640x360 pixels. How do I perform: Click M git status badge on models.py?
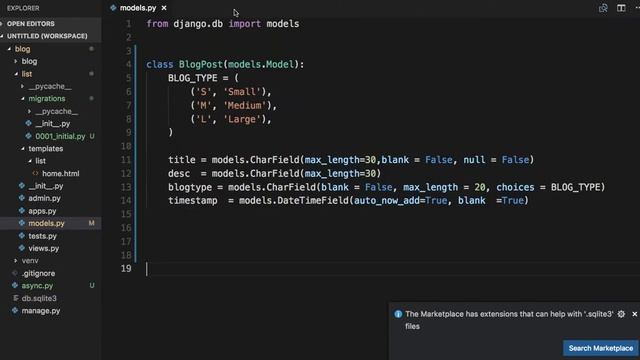coord(91,223)
